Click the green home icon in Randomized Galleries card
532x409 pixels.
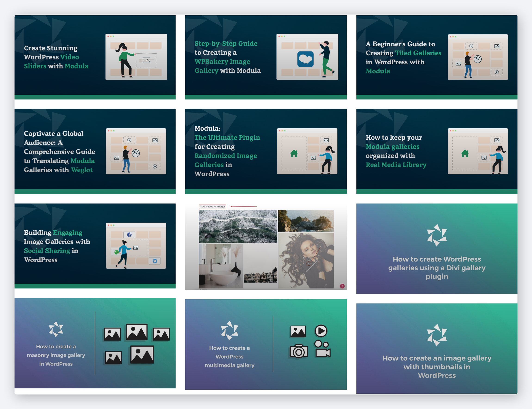[294, 153]
